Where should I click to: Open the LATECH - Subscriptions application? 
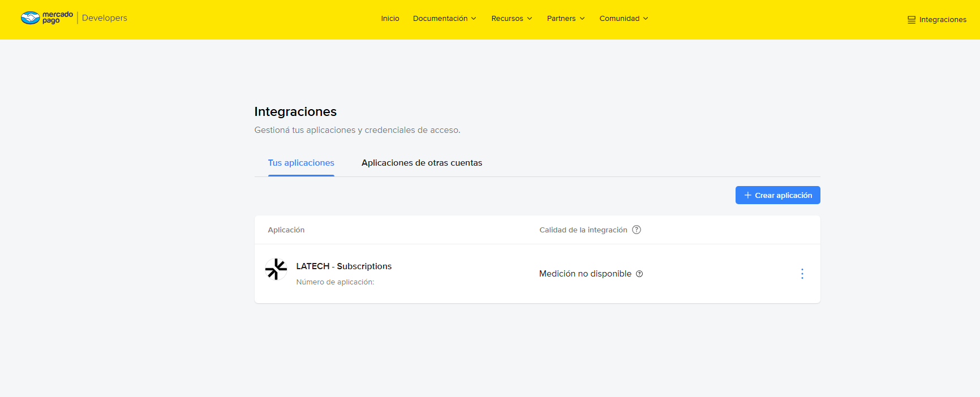tap(343, 266)
